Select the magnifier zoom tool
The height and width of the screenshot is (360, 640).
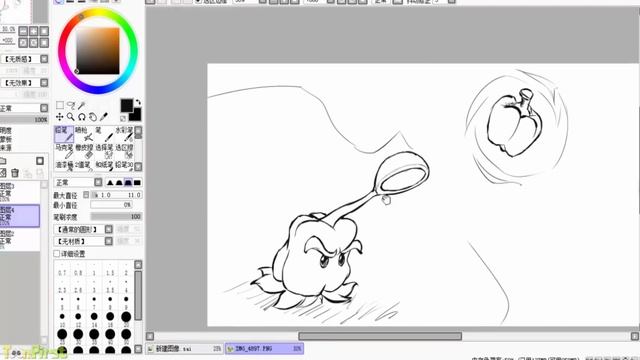coord(71,117)
